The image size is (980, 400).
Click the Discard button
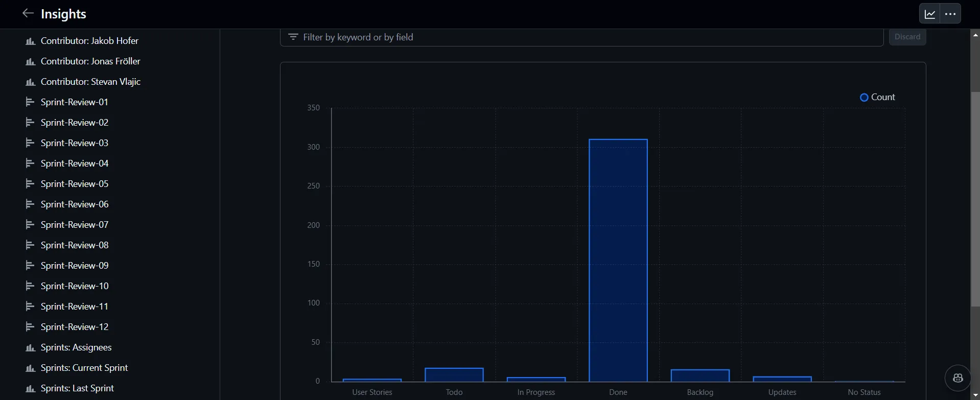tap(907, 37)
